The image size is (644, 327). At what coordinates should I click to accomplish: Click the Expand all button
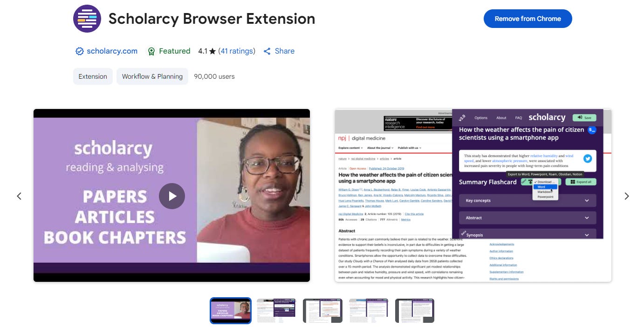click(x=581, y=182)
